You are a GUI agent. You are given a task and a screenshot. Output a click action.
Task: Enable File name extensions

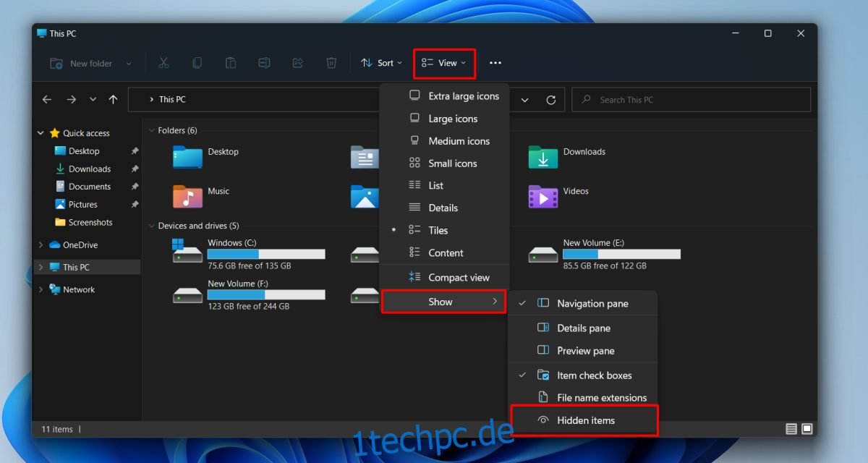pyautogui.click(x=582, y=397)
